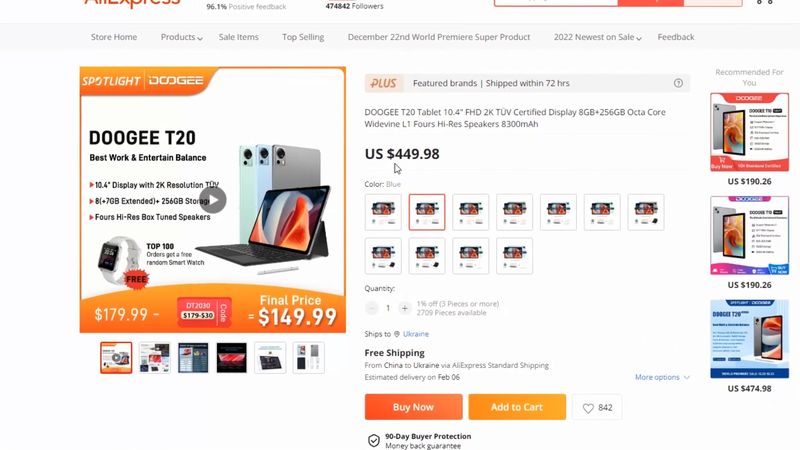Select the first color variant swatch
This screenshot has height=450, width=800.
pyautogui.click(x=383, y=212)
